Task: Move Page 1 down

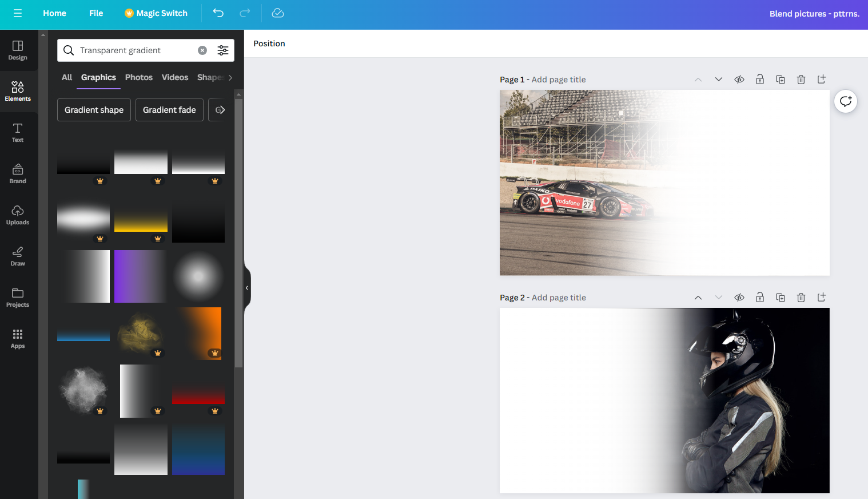Action: (x=719, y=80)
